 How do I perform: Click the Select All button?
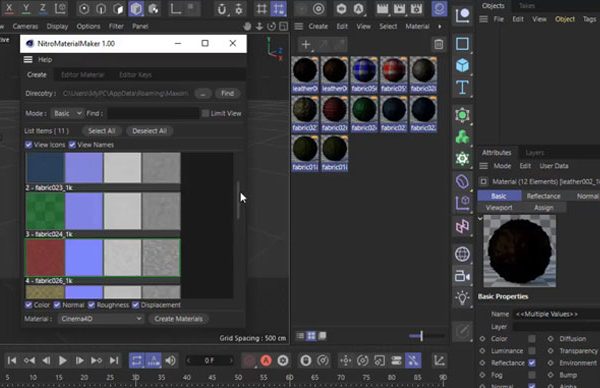pos(101,131)
